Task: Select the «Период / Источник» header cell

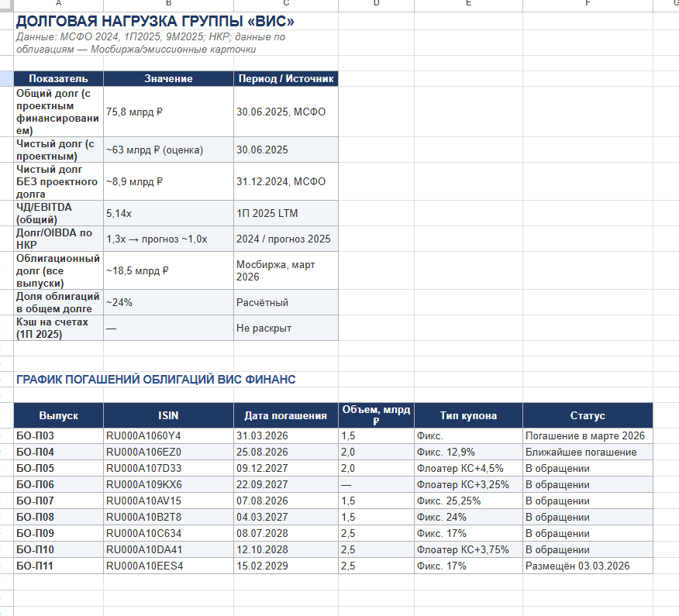Action: click(x=286, y=78)
